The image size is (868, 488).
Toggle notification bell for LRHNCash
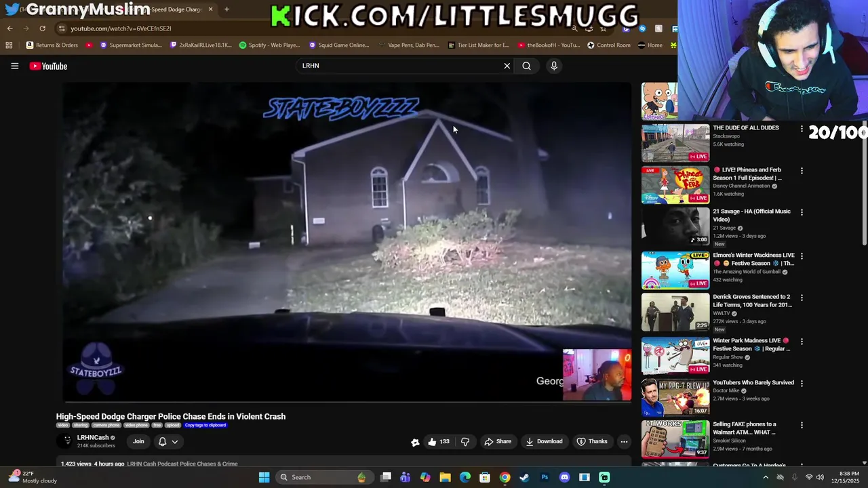162,441
